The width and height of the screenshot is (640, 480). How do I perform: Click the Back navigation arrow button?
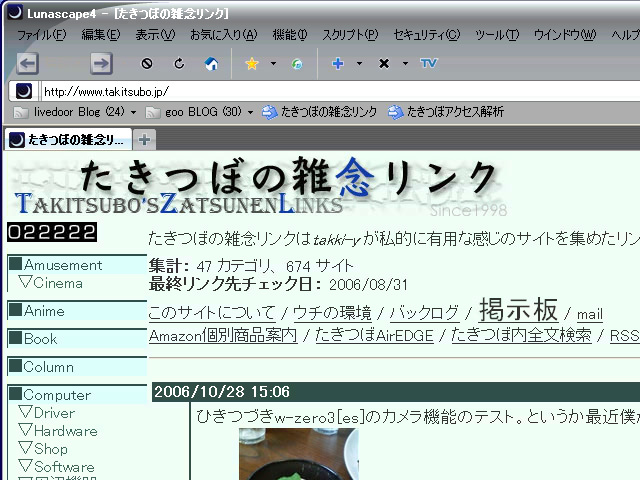coord(27,63)
